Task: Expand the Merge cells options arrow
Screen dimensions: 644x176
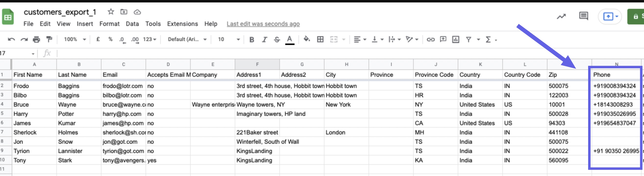Action: 344,40
